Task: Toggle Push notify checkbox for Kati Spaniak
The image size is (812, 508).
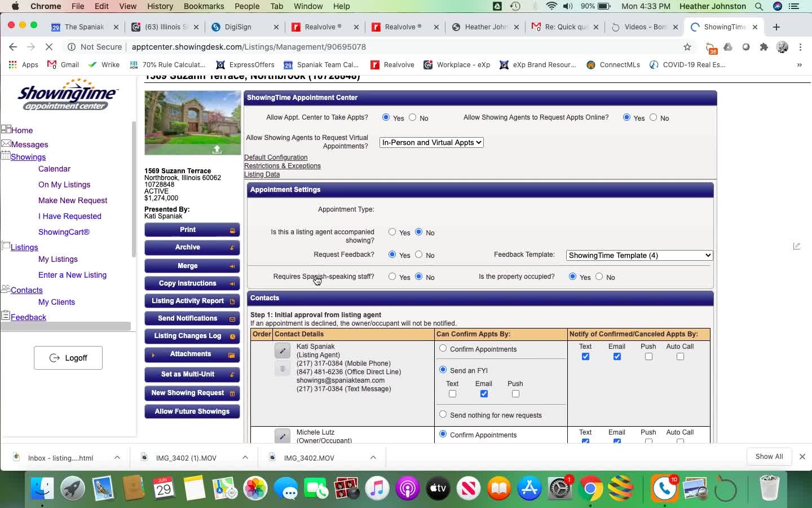Action: pos(648,357)
